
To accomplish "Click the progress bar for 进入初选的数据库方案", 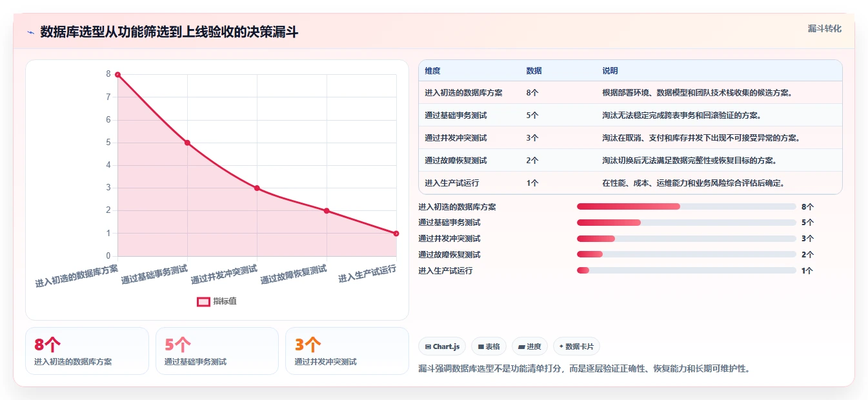I will click(x=687, y=206).
